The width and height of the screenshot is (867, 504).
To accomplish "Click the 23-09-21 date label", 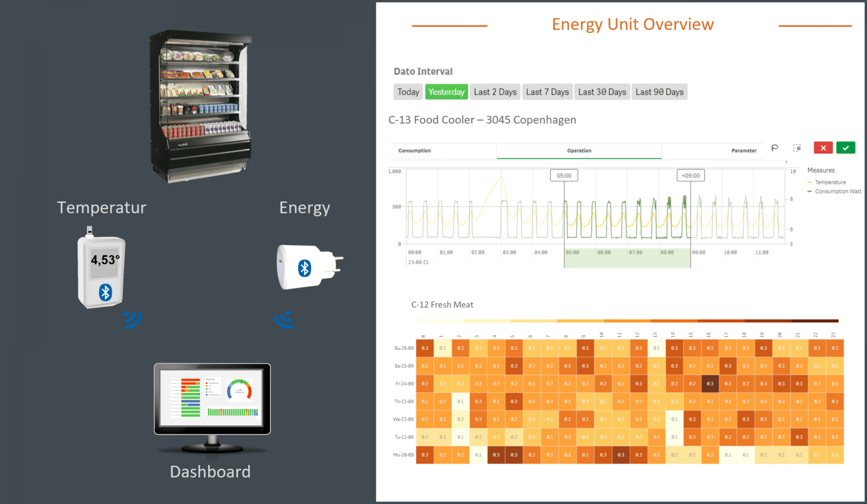I will 418,262.
